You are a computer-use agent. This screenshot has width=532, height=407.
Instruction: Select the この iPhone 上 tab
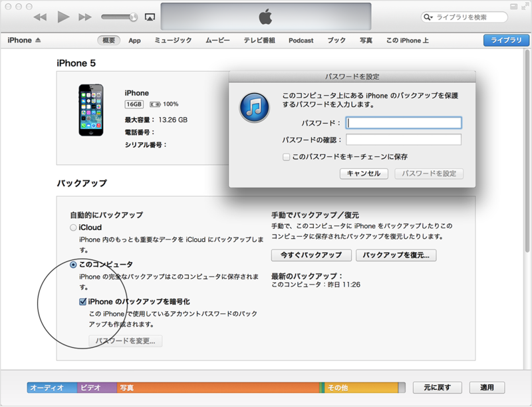point(407,41)
